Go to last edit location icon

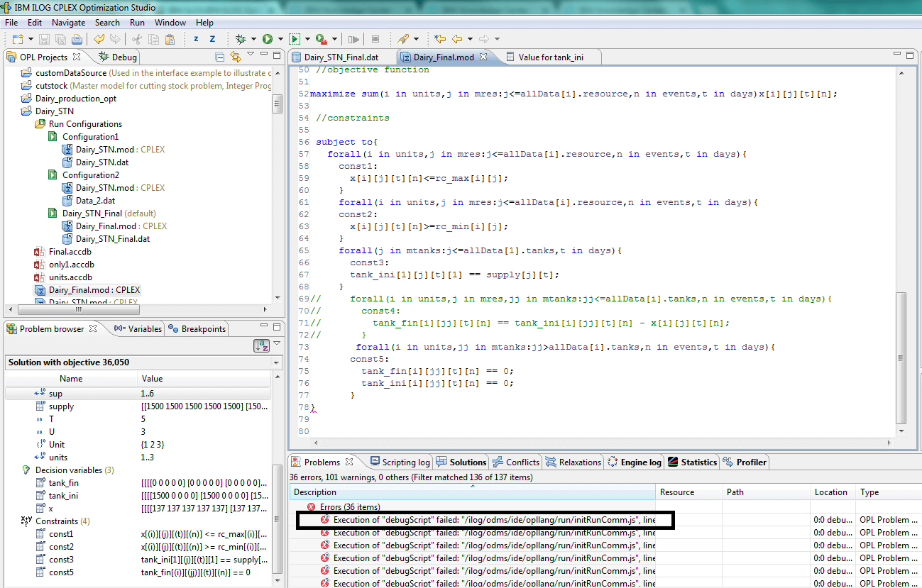pos(440,39)
